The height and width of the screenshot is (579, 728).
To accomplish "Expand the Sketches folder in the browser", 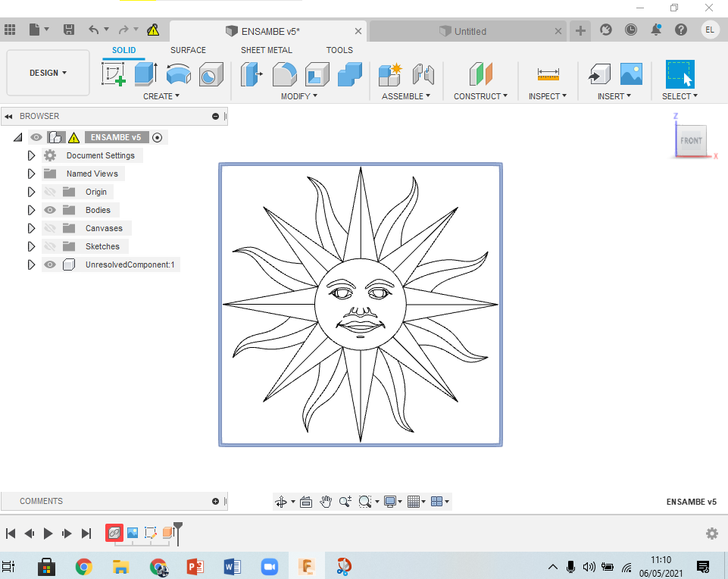I will tap(31, 246).
